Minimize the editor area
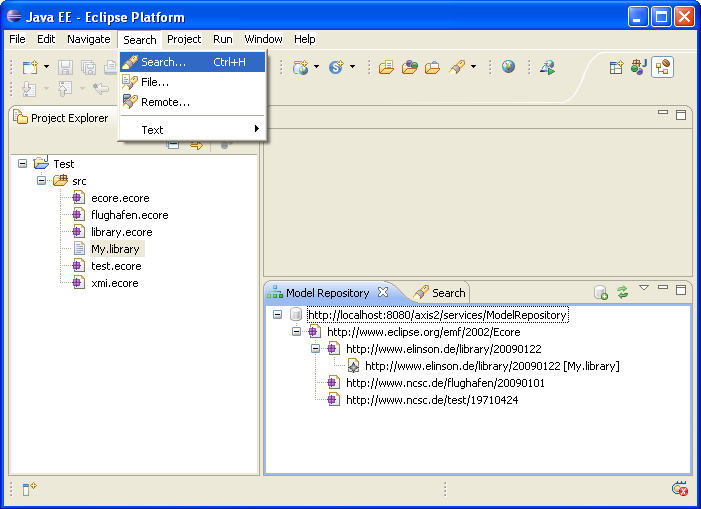Image resolution: width=701 pixels, height=509 pixels. 663,113
